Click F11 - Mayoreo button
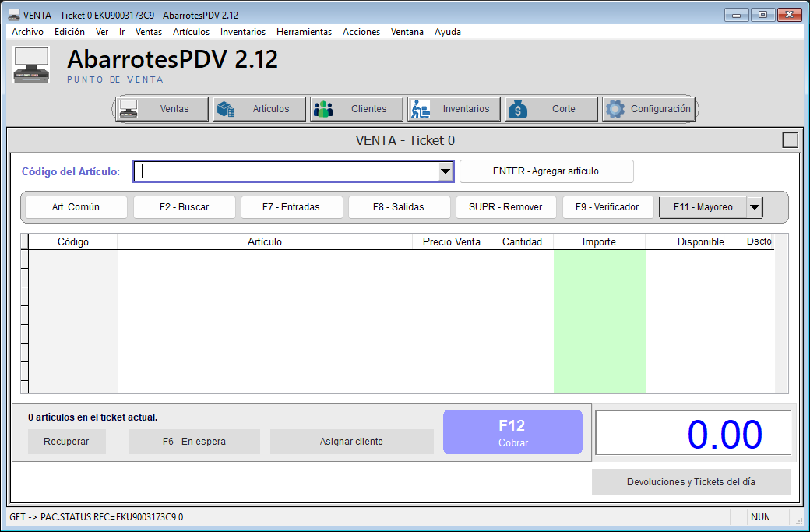Viewport: 810px width, 532px height. [703, 207]
